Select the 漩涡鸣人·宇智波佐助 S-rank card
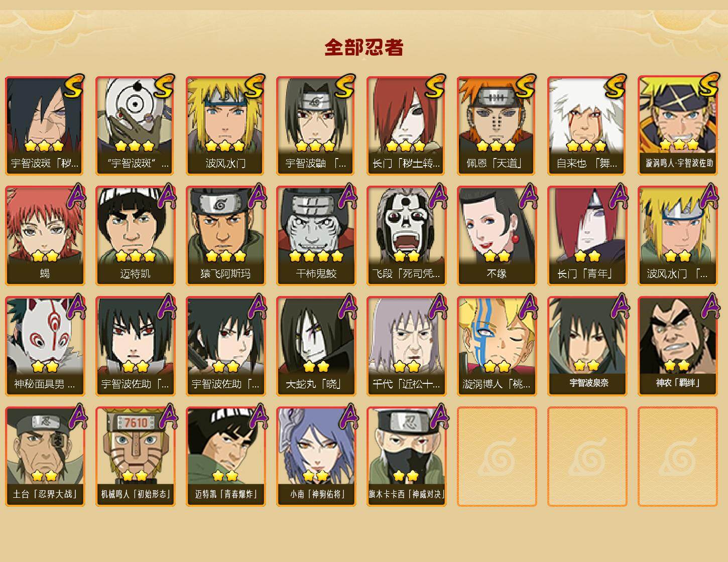728x562 pixels. tap(677, 125)
